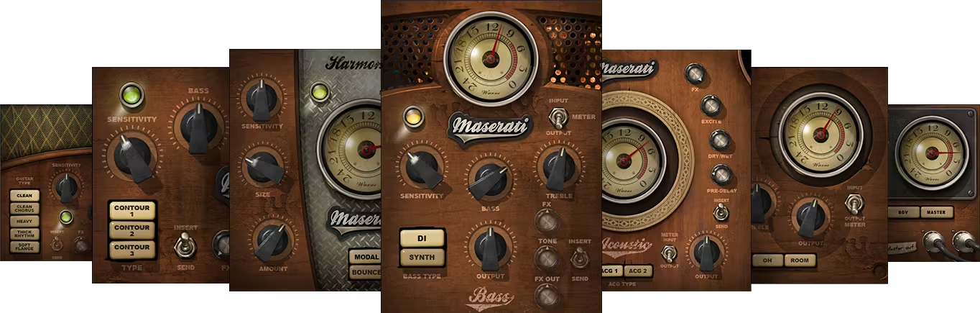The height and width of the screenshot is (313, 980).
Task: Click the Dry/Wet knob
Action: (719, 140)
